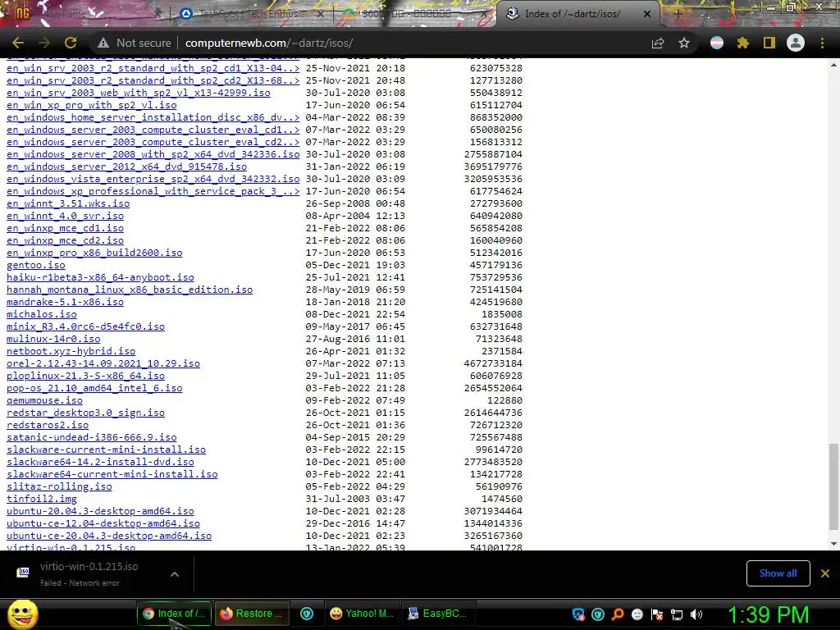This screenshot has width=840, height=630.
Task: Switch to the TechSpot Tech Enthusiast tab
Action: point(252,14)
